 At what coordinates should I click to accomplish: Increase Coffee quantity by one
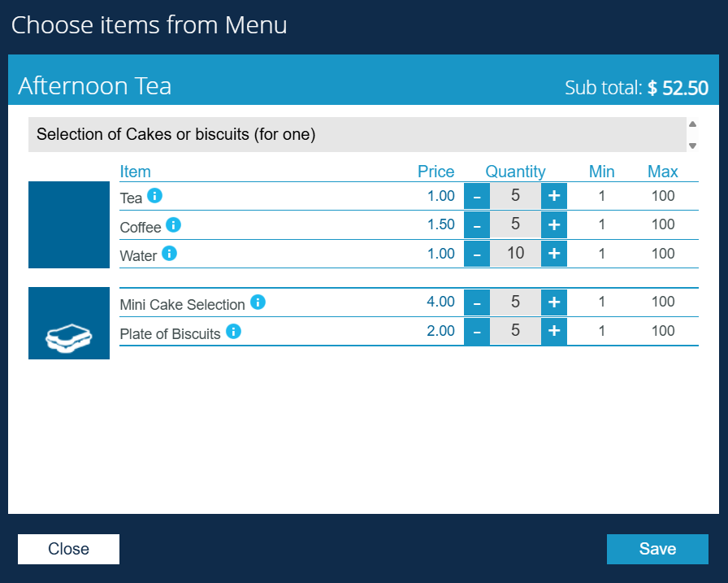click(554, 224)
